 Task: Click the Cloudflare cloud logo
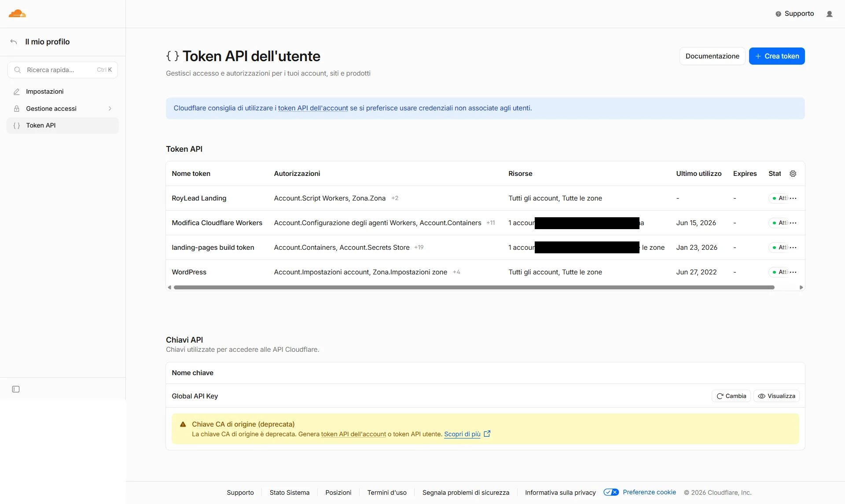(x=17, y=14)
